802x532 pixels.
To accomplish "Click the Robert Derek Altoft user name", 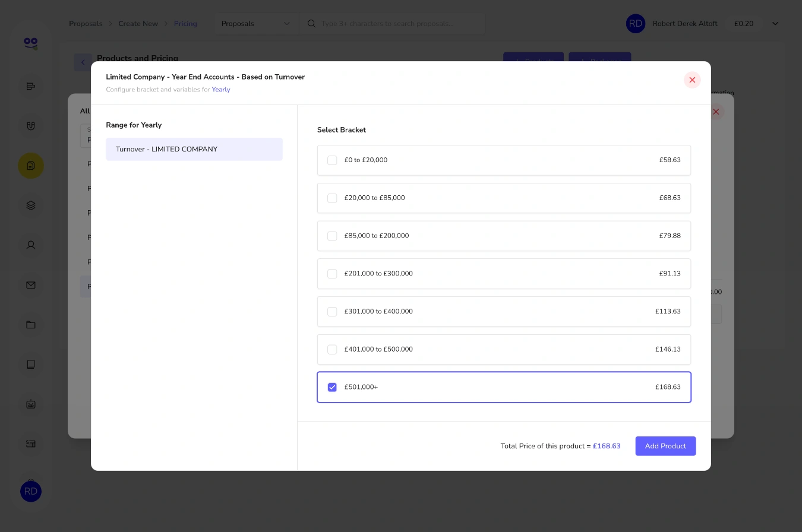I will (685, 24).
